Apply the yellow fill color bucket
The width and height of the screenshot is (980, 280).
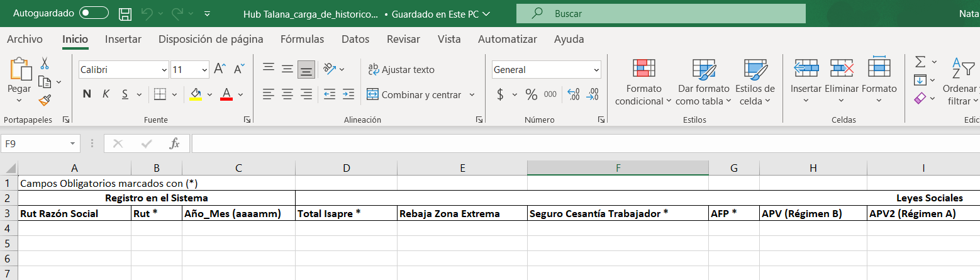point(196,94)
